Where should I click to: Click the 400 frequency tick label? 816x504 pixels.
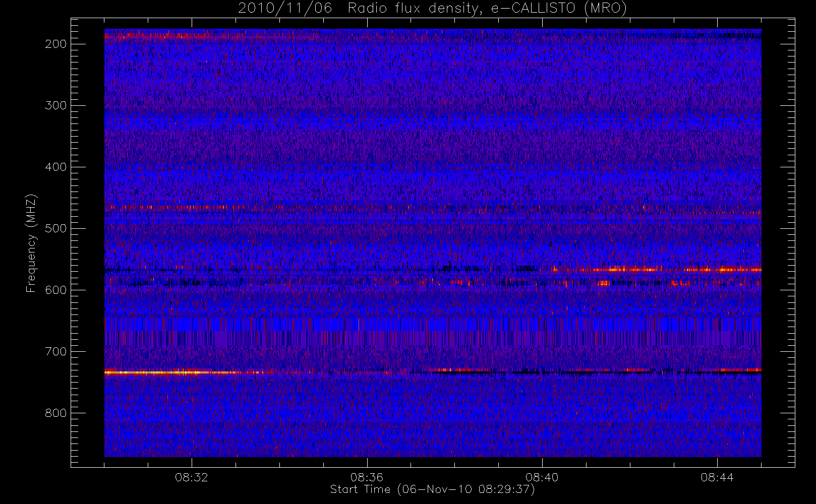pos(56,167)
